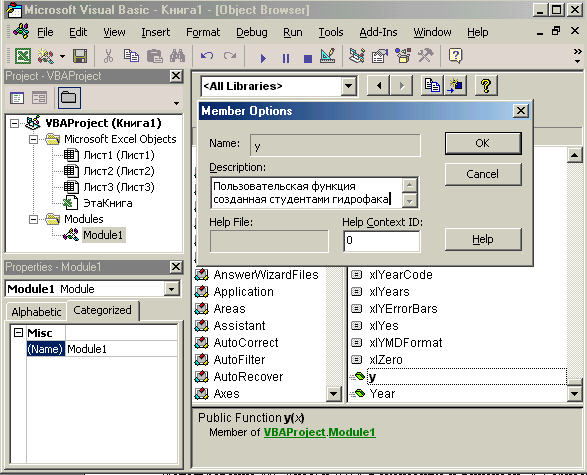Viewport: 587px width, 475px height.
Task: Click the Cut scissors icon
Action: coord(108,57)
